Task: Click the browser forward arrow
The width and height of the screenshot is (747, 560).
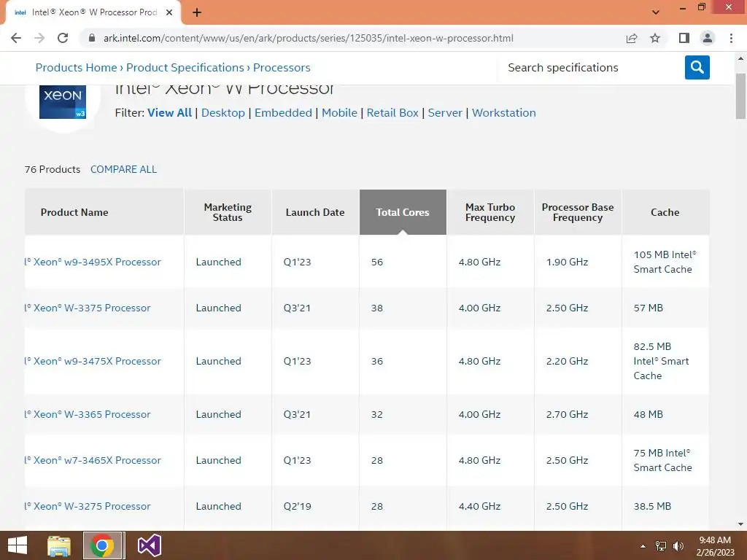Action: [39, 38]
